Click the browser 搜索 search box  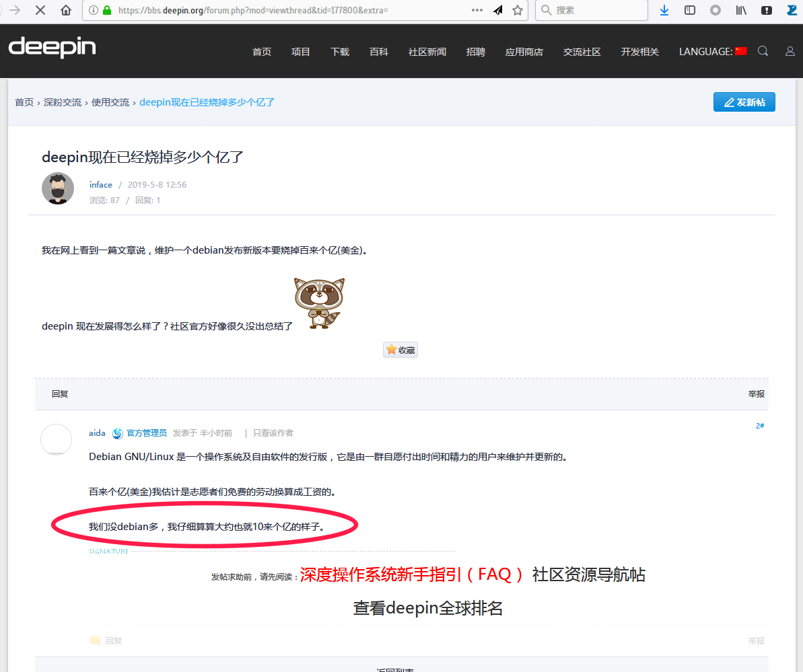592,10
